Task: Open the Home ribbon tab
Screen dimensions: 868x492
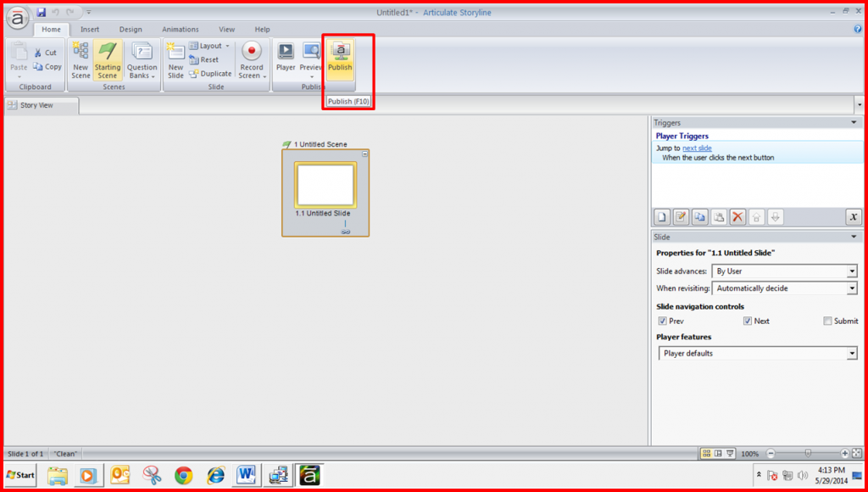Action: click(52, 30)
